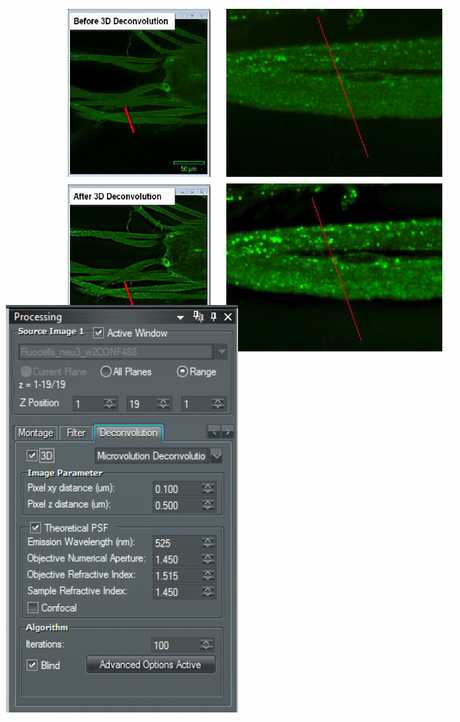Toggle the Active Window checkbox
This screenshot has height=722, width=460.
[98, 333]
